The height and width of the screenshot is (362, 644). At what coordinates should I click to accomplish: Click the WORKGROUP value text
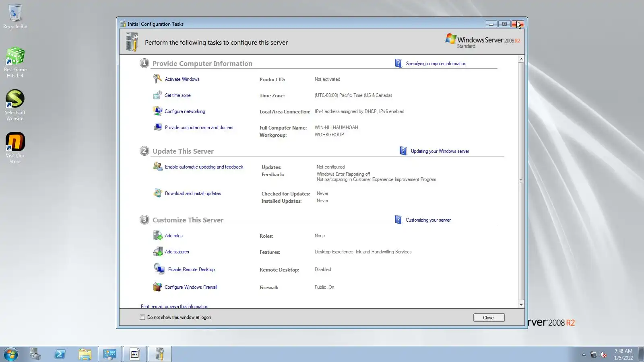click(329, 135)
